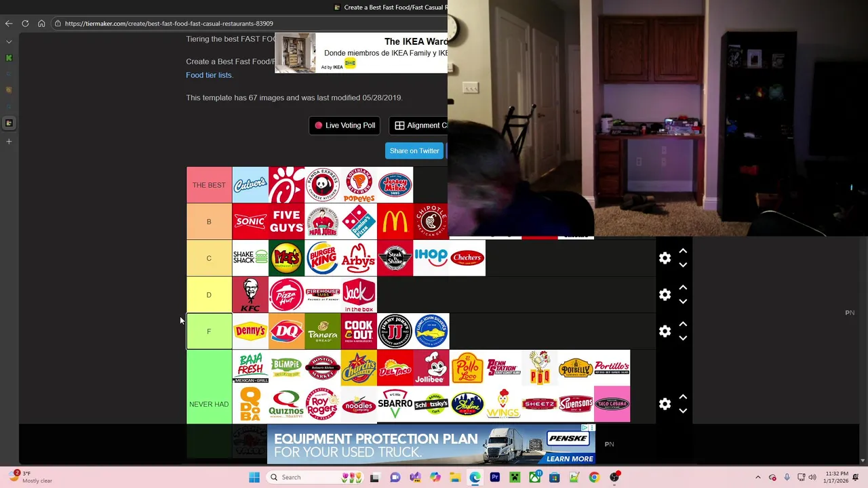Open the weather widget showing 3°F
This screenshot has height=488, width=868.
click(31, 477)
